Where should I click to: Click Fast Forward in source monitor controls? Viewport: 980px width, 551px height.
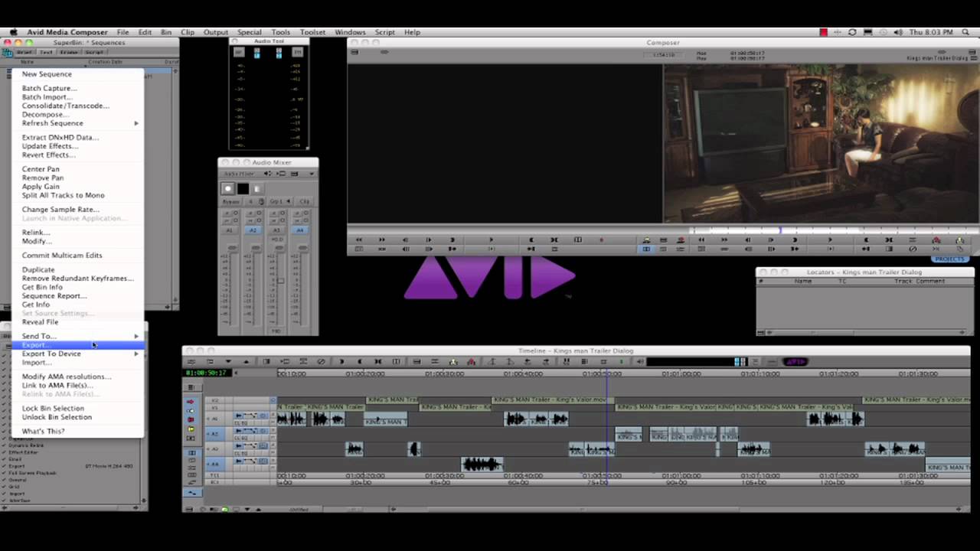381,240
